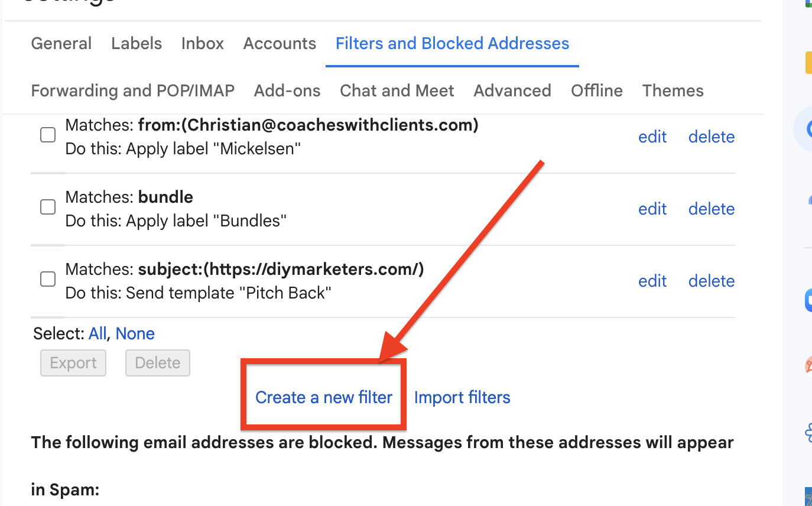Open the Zoom add-on icon

click(x=808, y=300)
